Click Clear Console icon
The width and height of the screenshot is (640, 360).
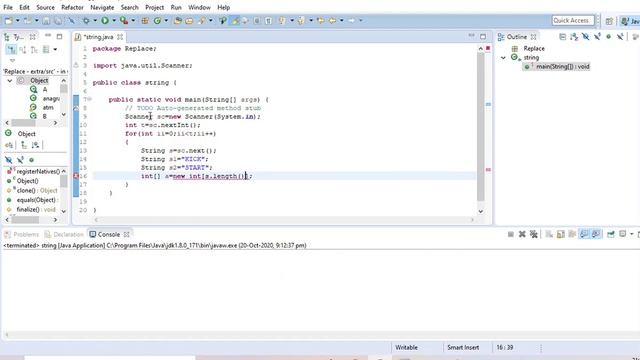tap(549, 234)
